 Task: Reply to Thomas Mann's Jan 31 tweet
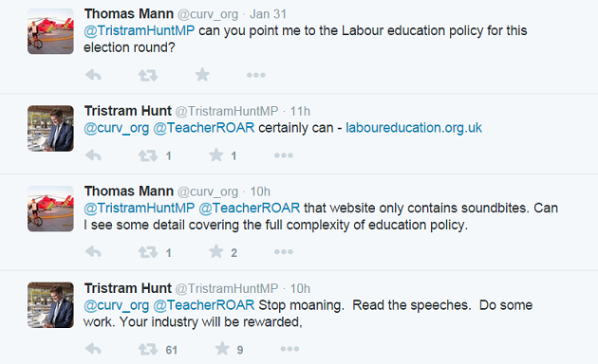pos(93,75)
